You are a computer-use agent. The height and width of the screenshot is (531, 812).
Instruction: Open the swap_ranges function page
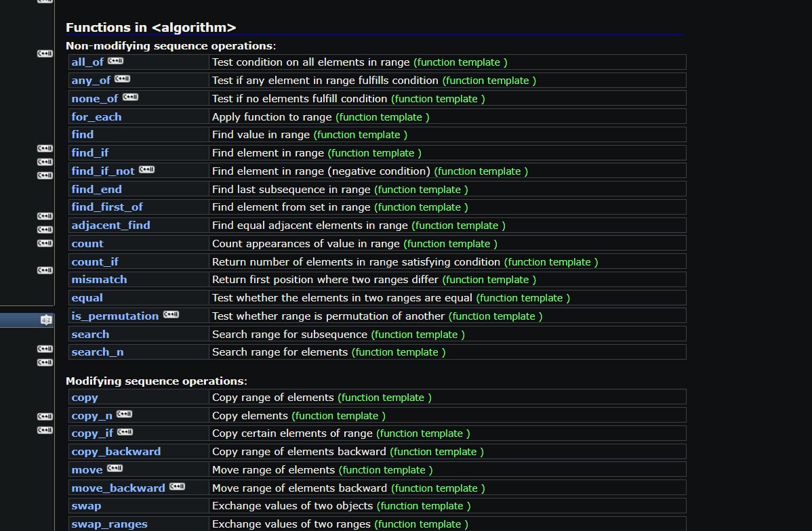(109, 524)
